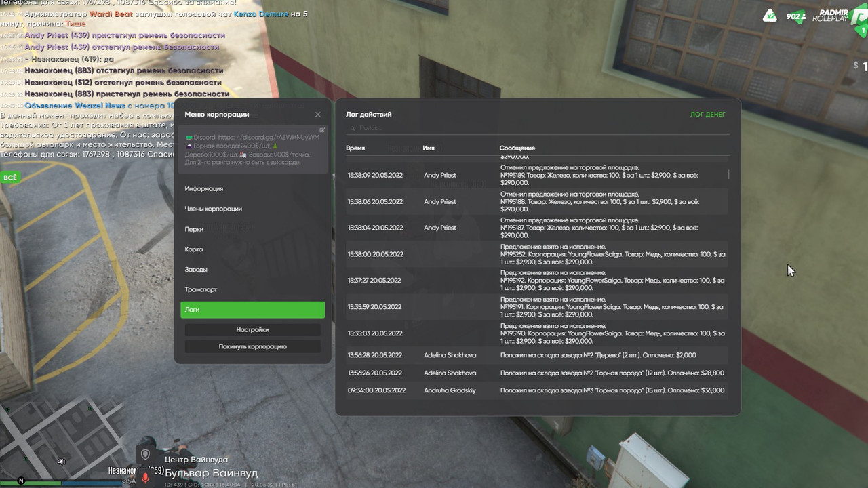Screen dimensions: 868x488
Task: Select the 13:56:28 20.05.2022 timestamp
Action: (375, 355)
